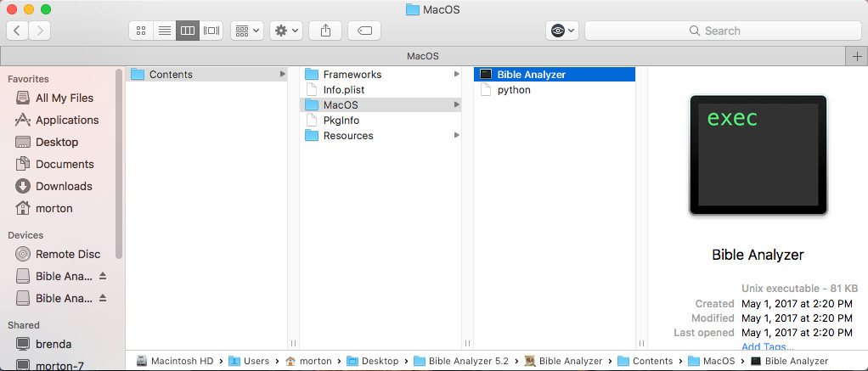Click Desktop in path bar
Screen dimensions: 868x371
pos(373,361)
